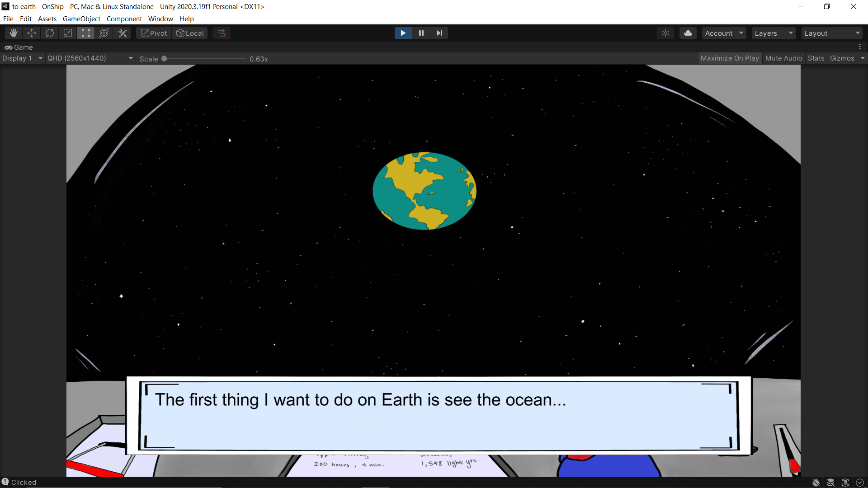Open the Display 1 dropdown
The width and height of the screenshot is (868, 488).
[22, 58]
